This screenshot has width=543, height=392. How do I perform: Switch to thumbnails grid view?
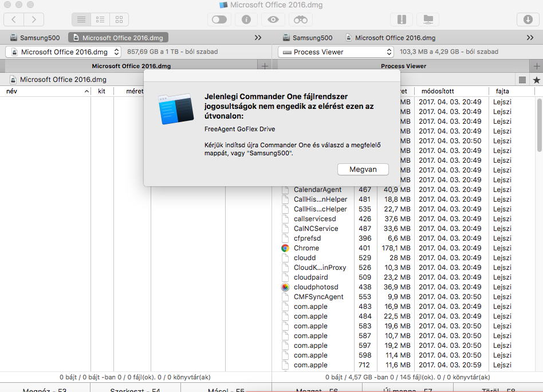pyautogui.click(x=119, y=19)
